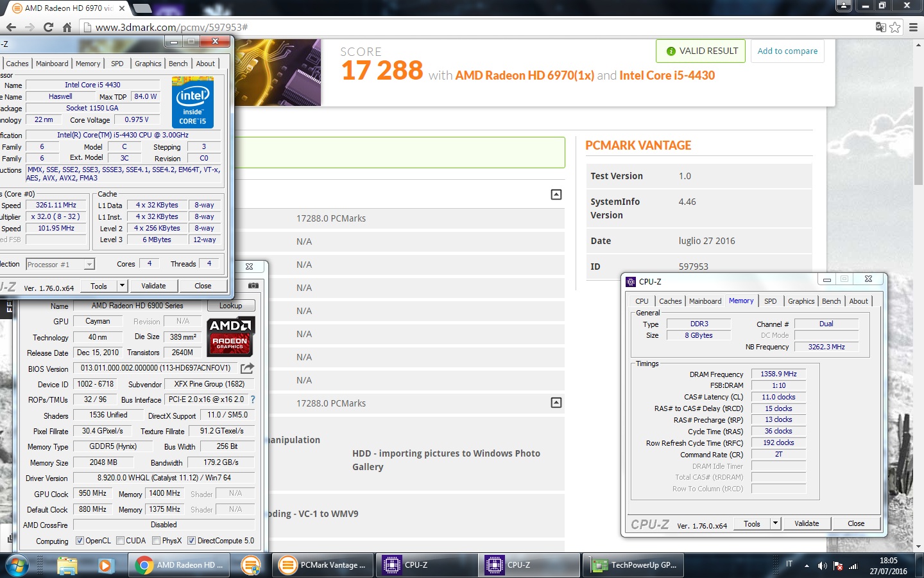Image resolution: width=924 pixels, height=578 pixels.
Task: Select the Memory tab in left CPU-Z
Action: pyautogui.click(x=88, y=64)
